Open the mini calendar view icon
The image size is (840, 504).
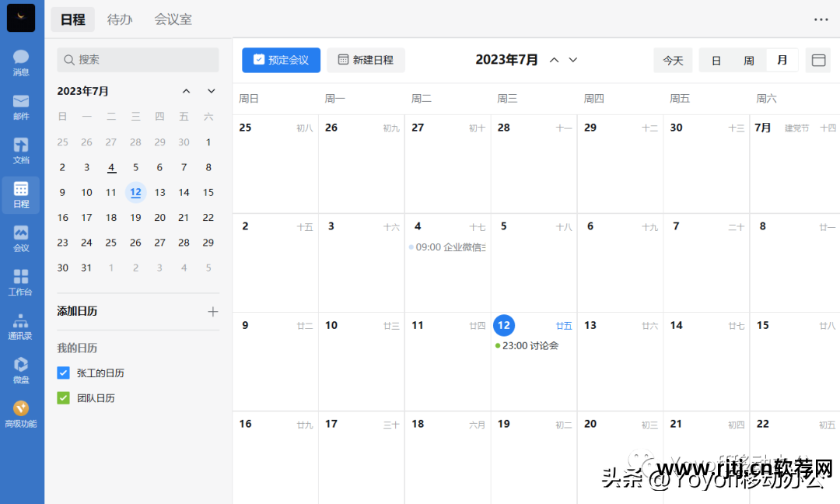click(818, 59)
